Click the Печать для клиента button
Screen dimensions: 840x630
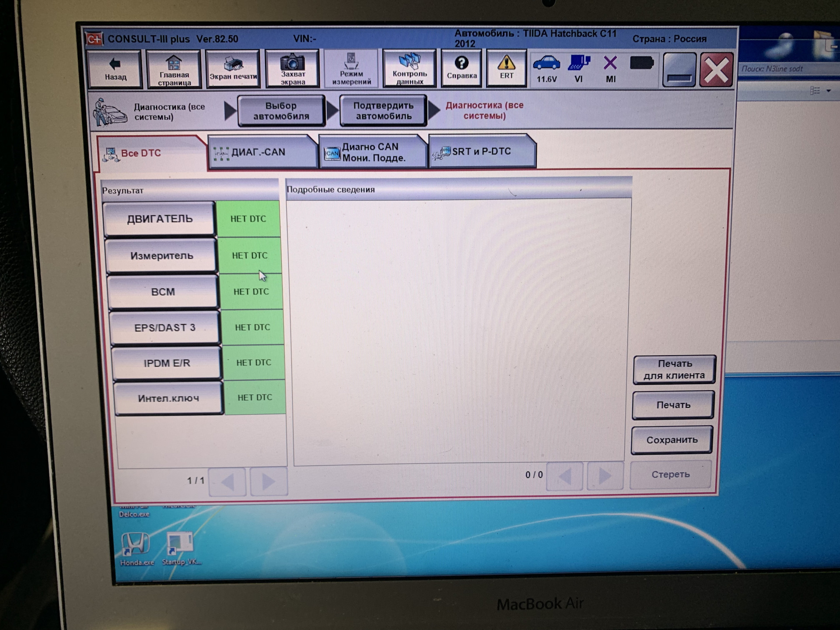coord(674,370)
